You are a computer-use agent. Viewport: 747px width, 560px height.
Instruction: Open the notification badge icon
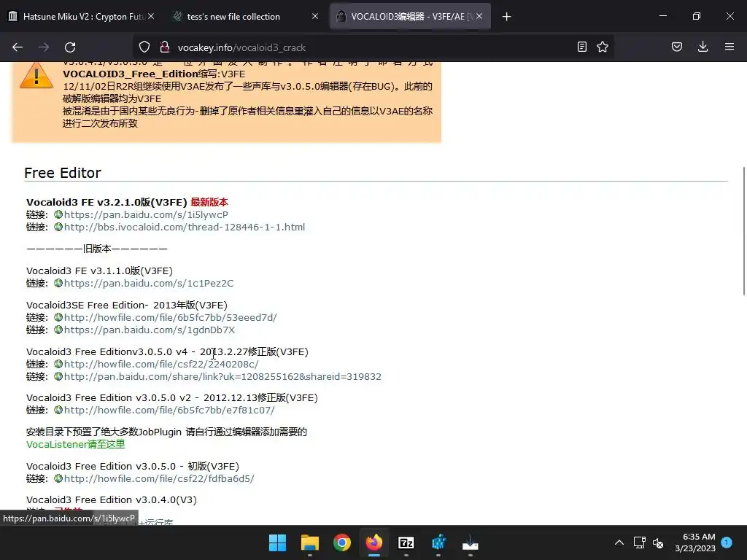(727, 542)
